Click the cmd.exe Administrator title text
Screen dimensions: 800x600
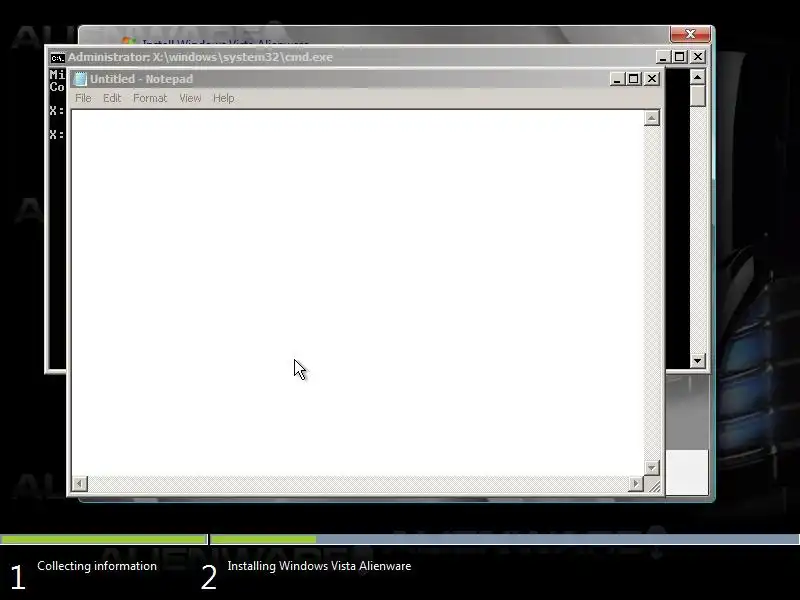pyautogui.click(x=200, y=57)
